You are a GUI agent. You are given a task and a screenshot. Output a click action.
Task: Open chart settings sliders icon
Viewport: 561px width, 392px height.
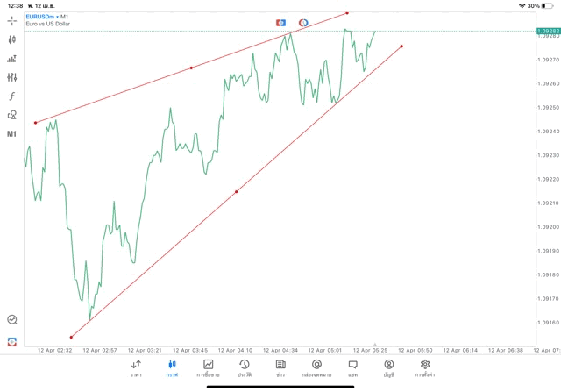(11, 77)
